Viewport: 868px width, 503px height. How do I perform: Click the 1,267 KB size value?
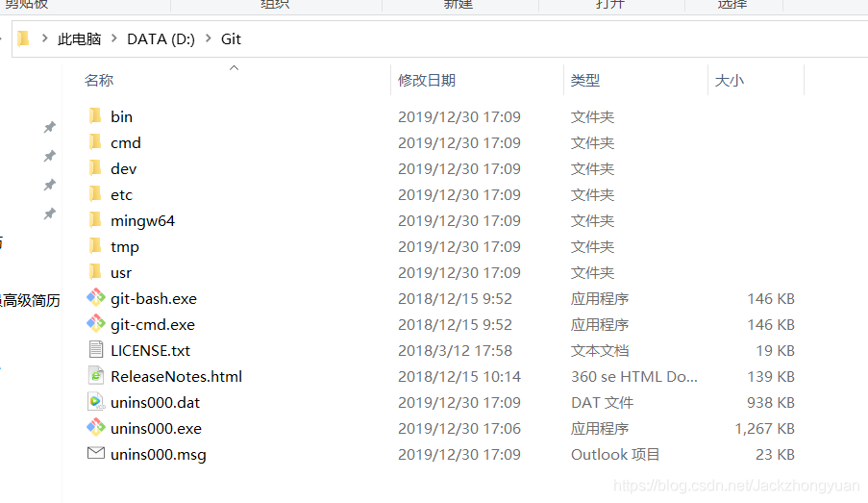[x=764, y=429]
